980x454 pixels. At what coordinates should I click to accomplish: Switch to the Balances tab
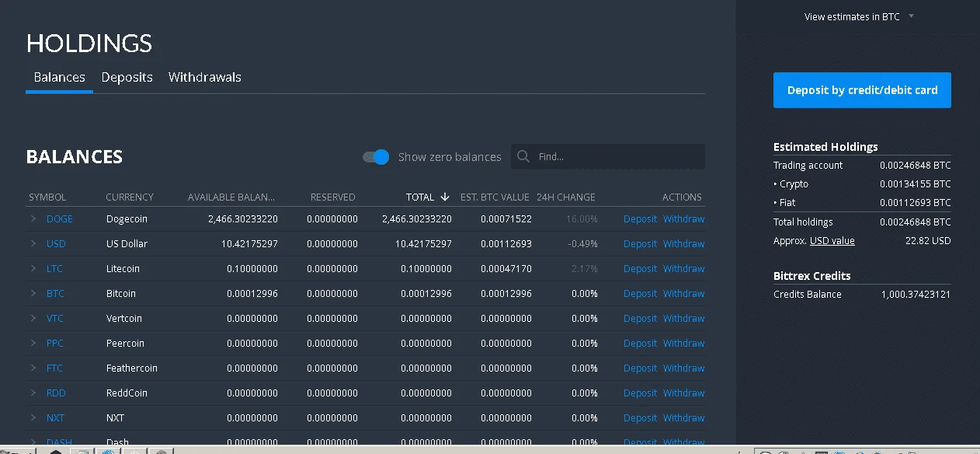pos(59,77)
